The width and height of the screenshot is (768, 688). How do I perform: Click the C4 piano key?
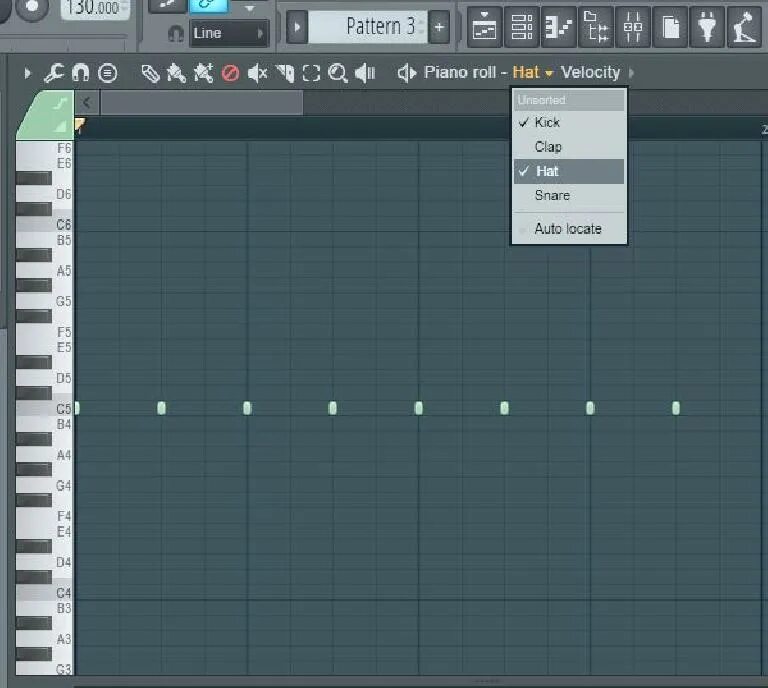click(x=44, y=593)
